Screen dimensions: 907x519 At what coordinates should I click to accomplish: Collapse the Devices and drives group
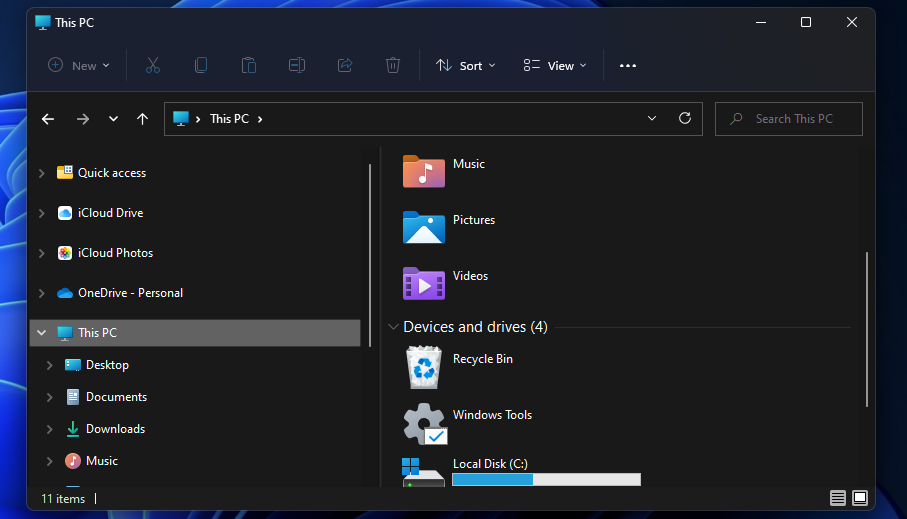click(393, 327)
